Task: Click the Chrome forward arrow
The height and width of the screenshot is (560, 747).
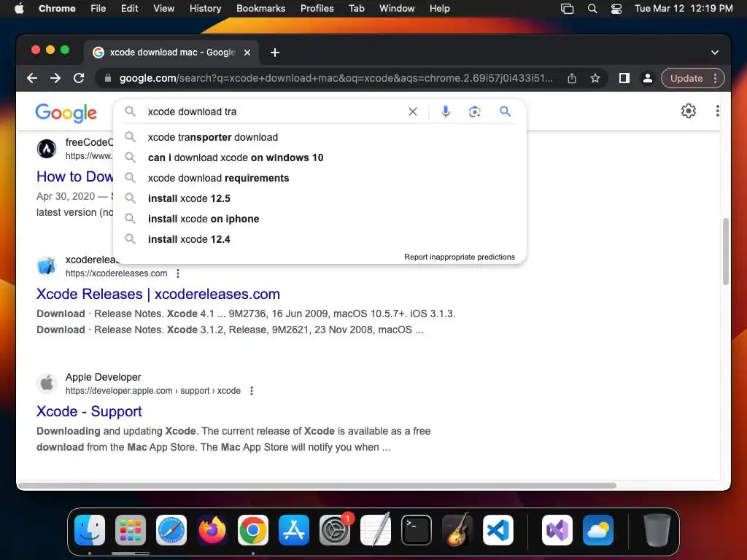Action: [55, 78]
